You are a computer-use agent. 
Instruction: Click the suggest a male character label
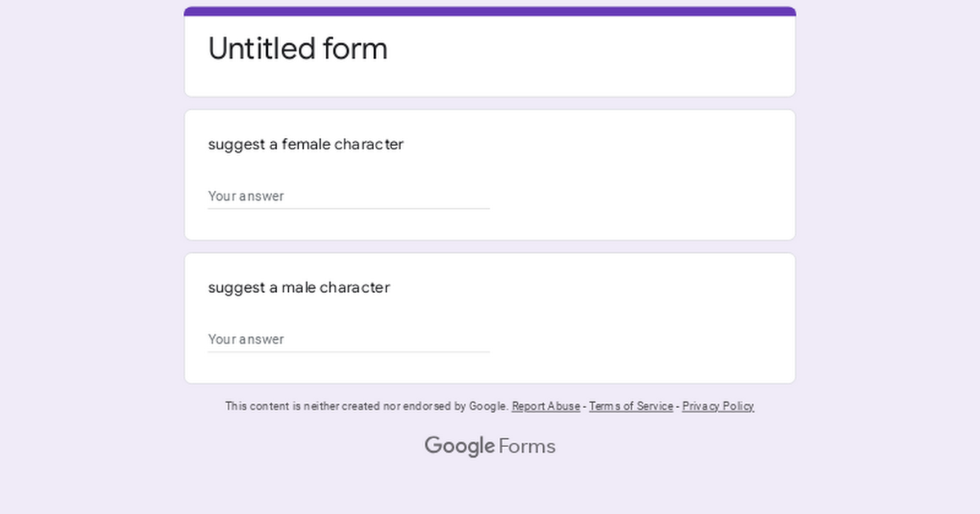[299, 287]
